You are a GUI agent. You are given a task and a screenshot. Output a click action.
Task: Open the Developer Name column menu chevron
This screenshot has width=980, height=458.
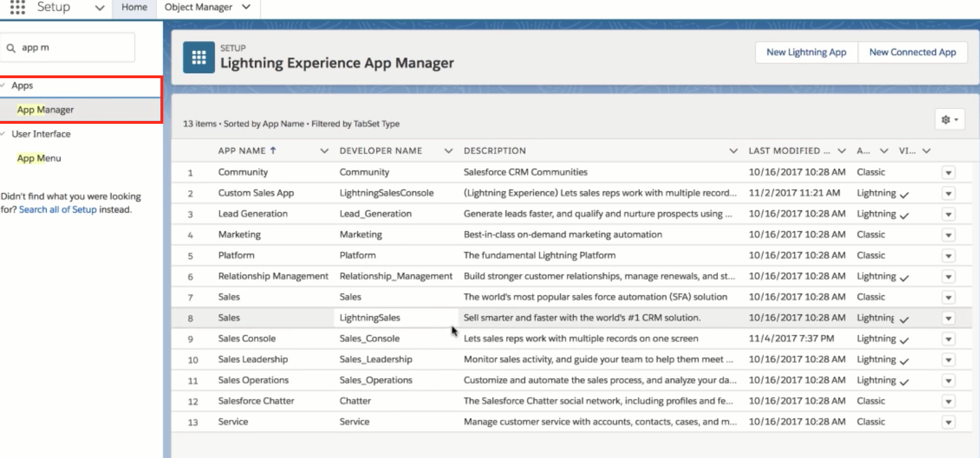pos(448,151)
